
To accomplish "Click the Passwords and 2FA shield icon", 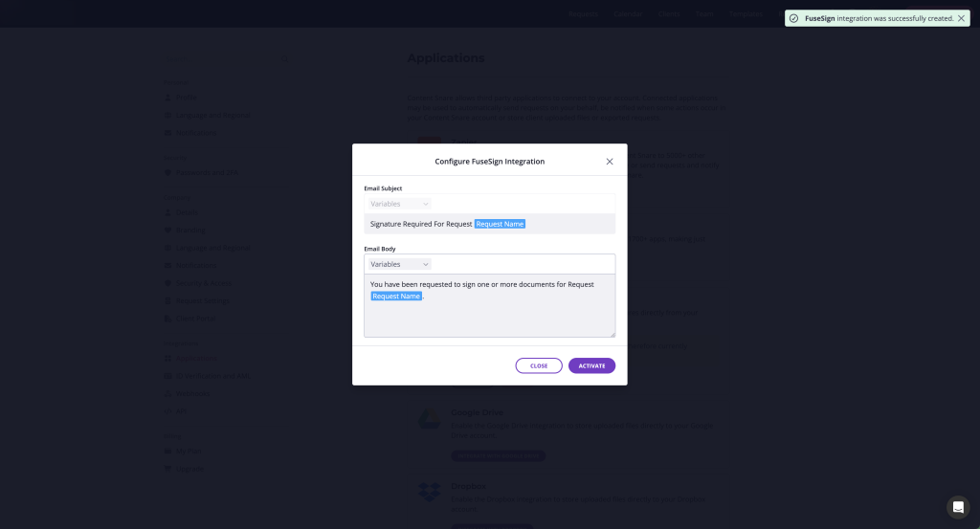I will [167, 172].
